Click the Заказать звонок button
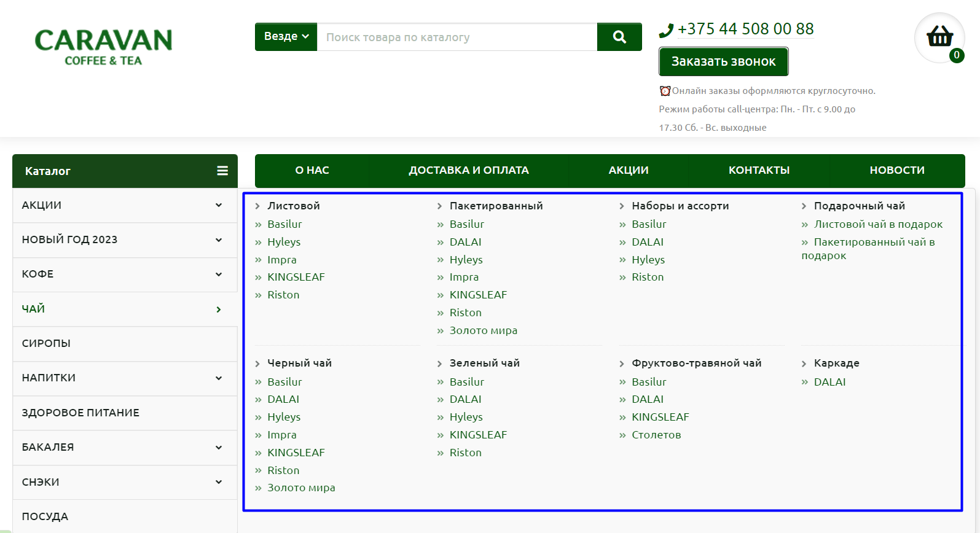This screenshot has width=980, height=533. (724, 61)
